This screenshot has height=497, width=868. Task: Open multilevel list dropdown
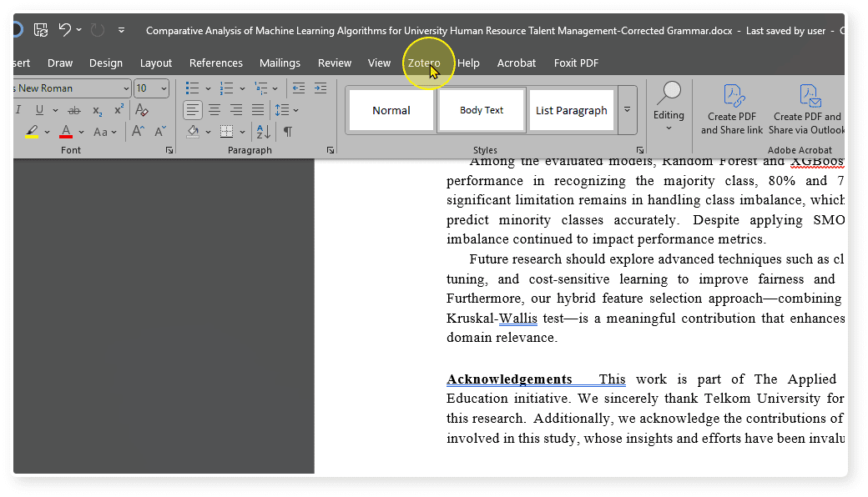tap(275, 88)
